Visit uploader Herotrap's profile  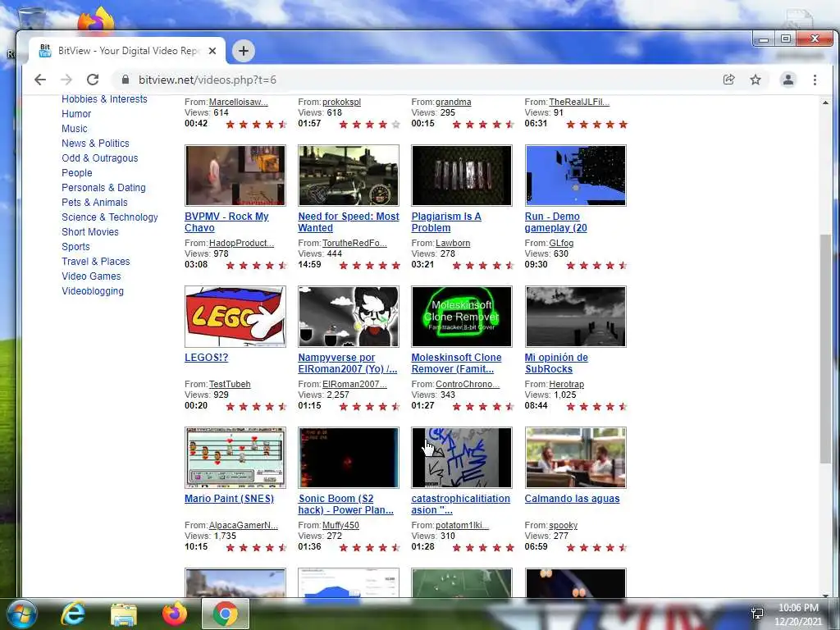click(x=566, y=384)
